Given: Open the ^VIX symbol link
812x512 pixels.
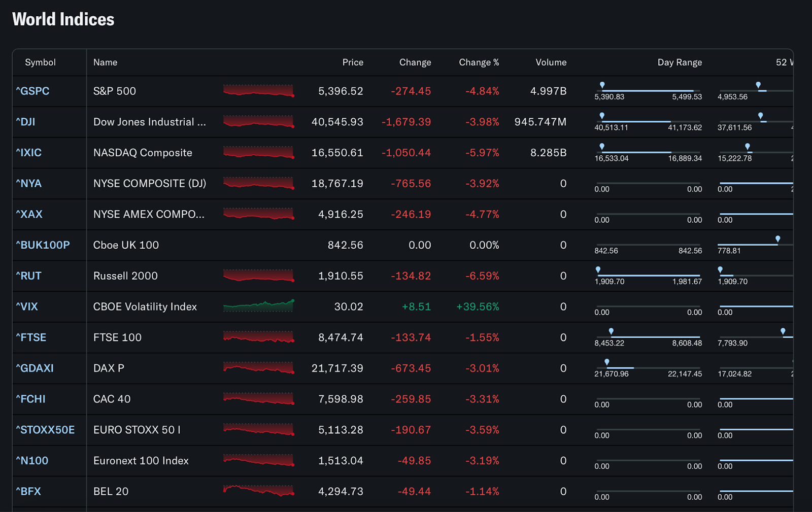Looking at the screenshot, I should [27, 306].
